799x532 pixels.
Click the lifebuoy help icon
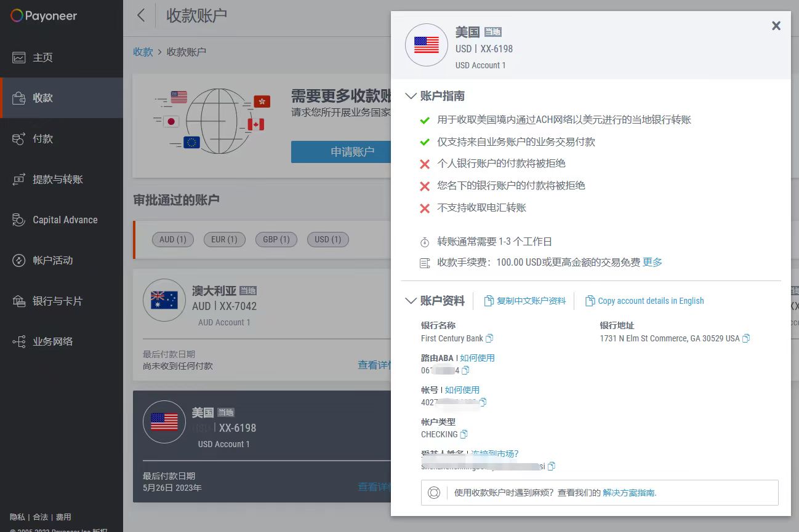pos(434,493)
